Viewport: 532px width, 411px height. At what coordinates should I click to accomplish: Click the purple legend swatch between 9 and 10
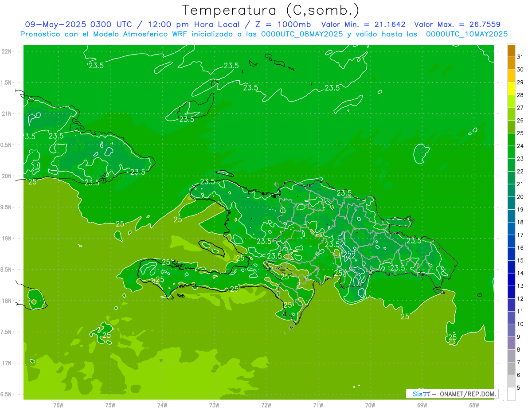[x=511, y=331]
